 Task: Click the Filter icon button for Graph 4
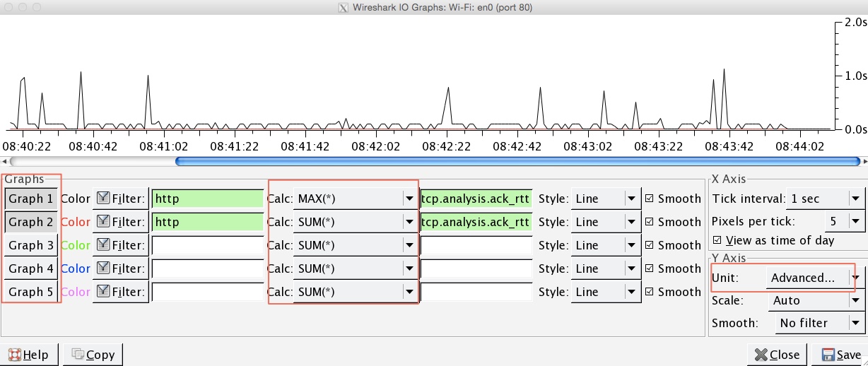[x=121, y=269]
